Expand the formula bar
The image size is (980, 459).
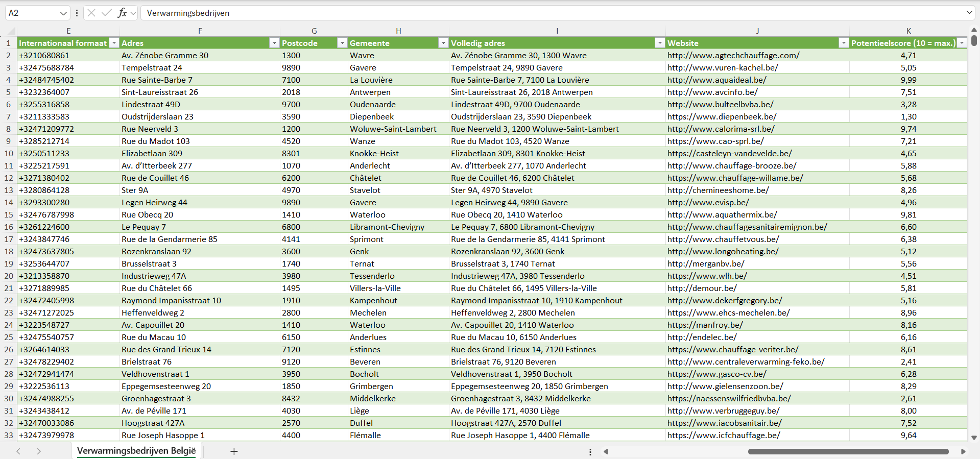point(969,13)
